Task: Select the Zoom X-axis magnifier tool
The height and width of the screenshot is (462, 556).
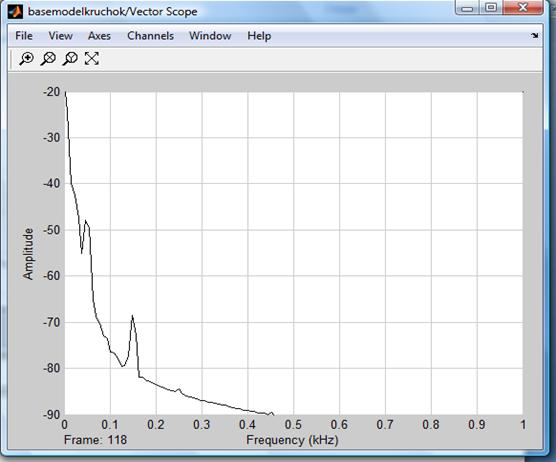Action: [48, 59]
